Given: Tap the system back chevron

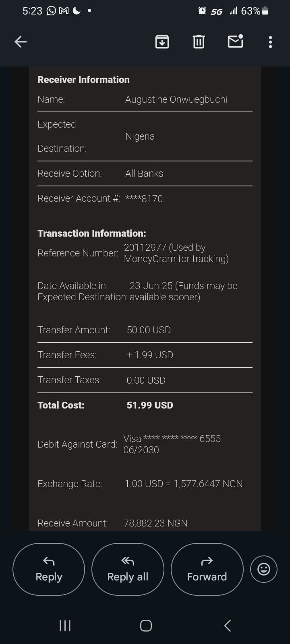Looking at the screenshot, I should 228,625.
